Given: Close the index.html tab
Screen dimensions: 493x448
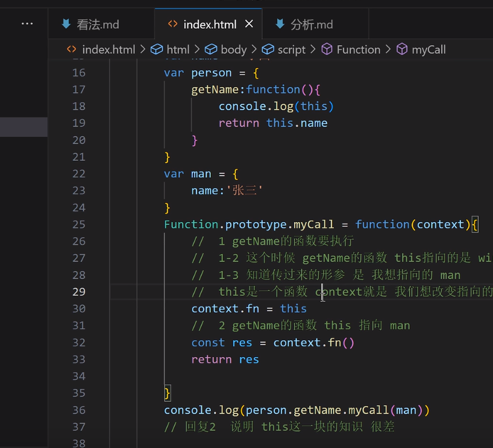Looking at the screenshot, I should coord(249,24).
